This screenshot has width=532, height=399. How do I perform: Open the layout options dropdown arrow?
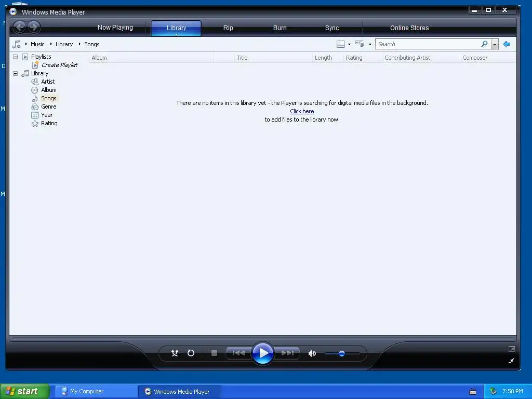click(349, 45)
